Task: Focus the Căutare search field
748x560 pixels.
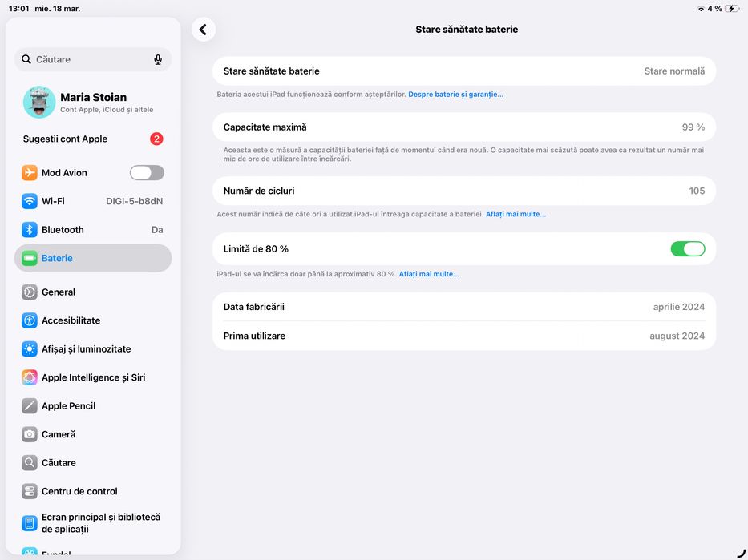Action: (x=93, y=59)
